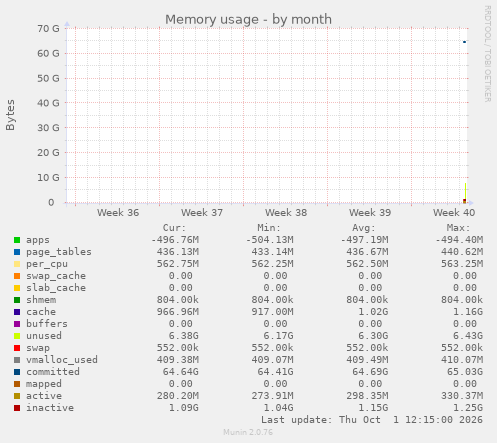
Task: Click the 'Min:' column header
Action: click(269, 228)
